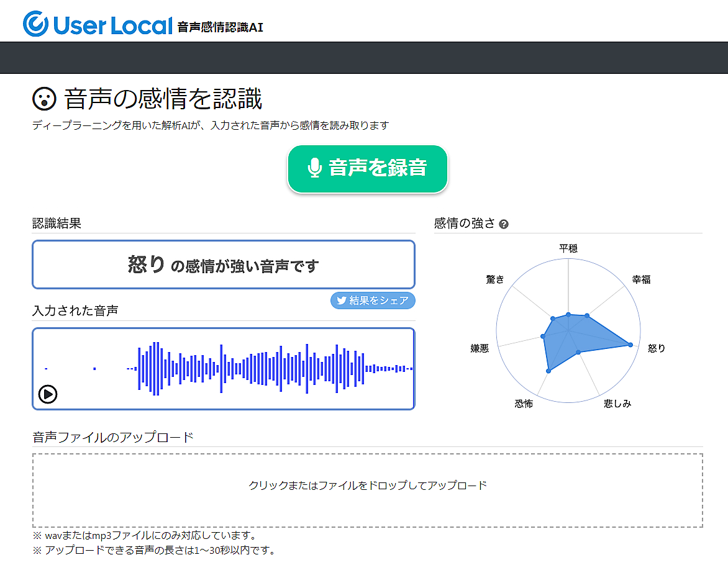Click the 恐怖 data point on radar chart
The width and height of the screenshot is (728, 565).
click(x=548, y=371)
